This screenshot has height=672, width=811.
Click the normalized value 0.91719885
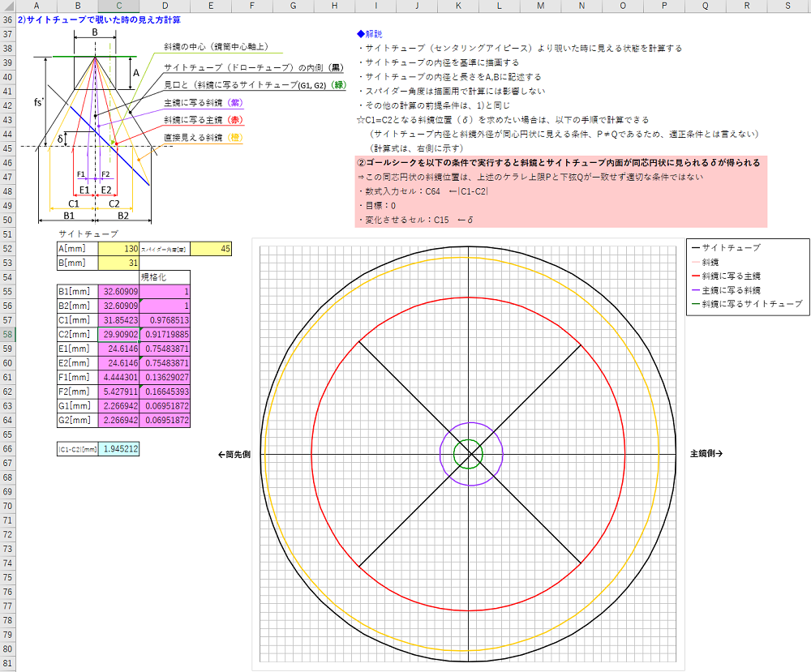pos(165,335)
